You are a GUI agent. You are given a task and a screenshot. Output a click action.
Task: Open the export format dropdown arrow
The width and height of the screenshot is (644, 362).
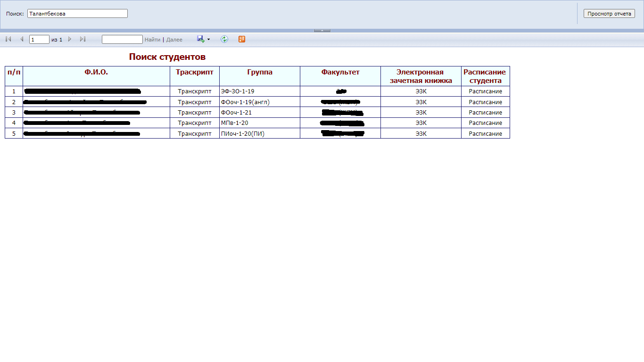[208, 40]
